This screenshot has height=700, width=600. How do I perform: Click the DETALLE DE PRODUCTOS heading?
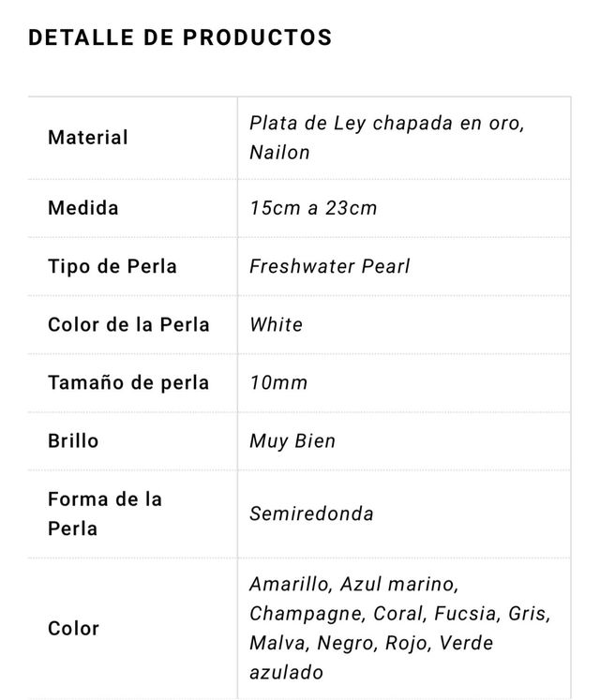180,38
